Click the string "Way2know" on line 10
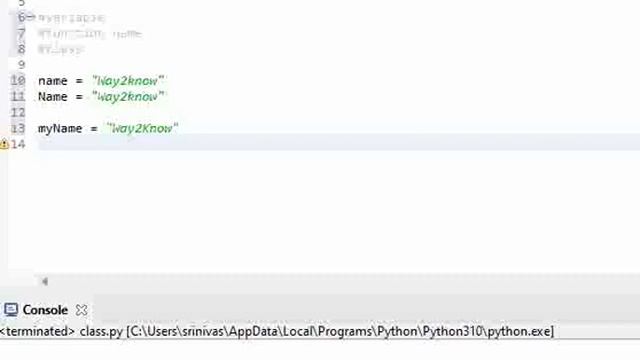The image size is (640, 360). [x=128, y=81]
